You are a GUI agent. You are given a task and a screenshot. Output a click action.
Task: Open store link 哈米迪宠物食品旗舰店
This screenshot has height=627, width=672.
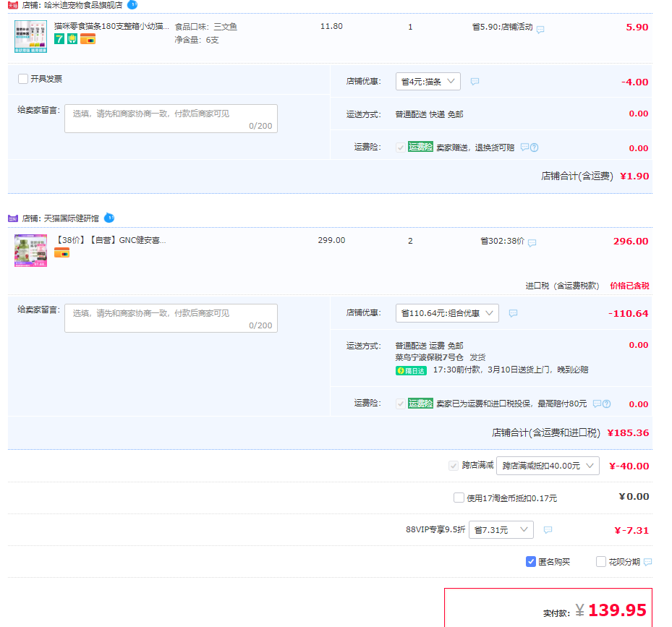[83, 5]
